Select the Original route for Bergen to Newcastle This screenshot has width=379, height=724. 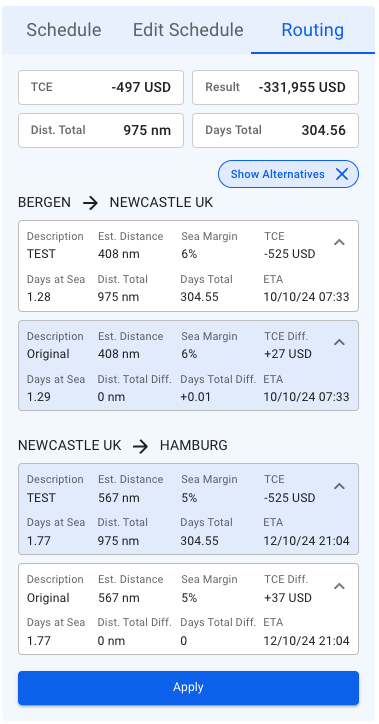coord(188,366)
